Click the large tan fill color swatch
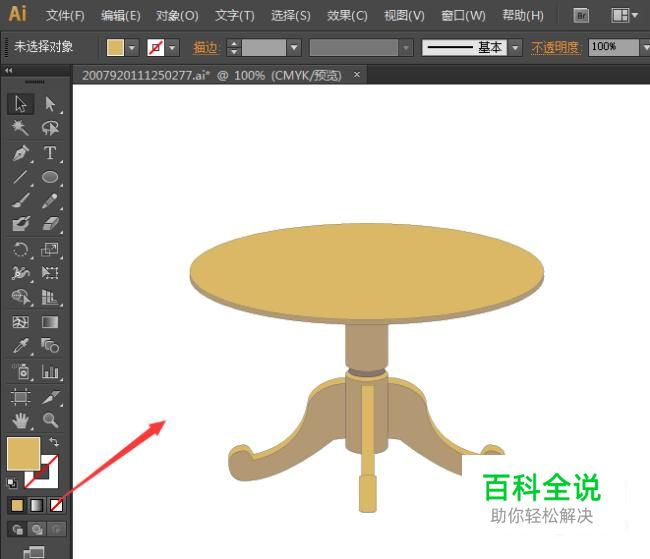The height and width of the screenshot is (559, 650). 23,453
